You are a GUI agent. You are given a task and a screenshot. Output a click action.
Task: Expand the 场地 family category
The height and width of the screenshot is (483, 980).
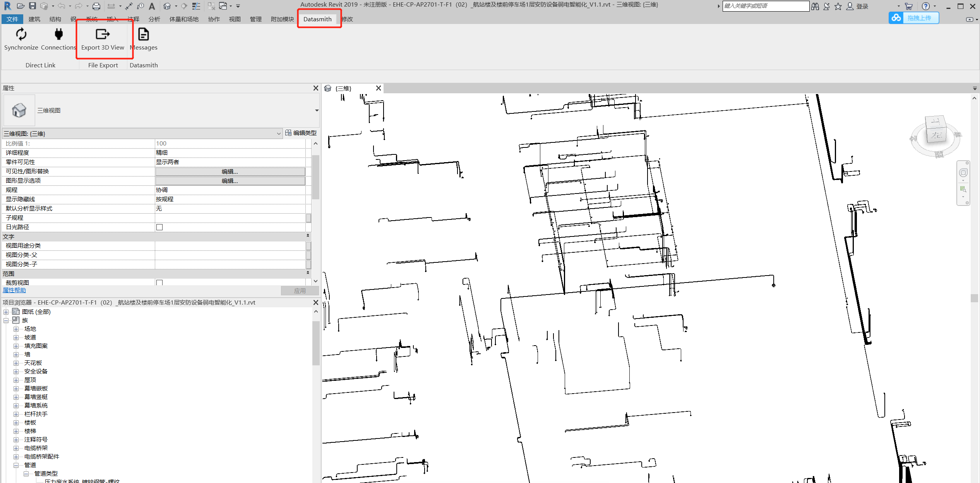(x=16, y=329)
